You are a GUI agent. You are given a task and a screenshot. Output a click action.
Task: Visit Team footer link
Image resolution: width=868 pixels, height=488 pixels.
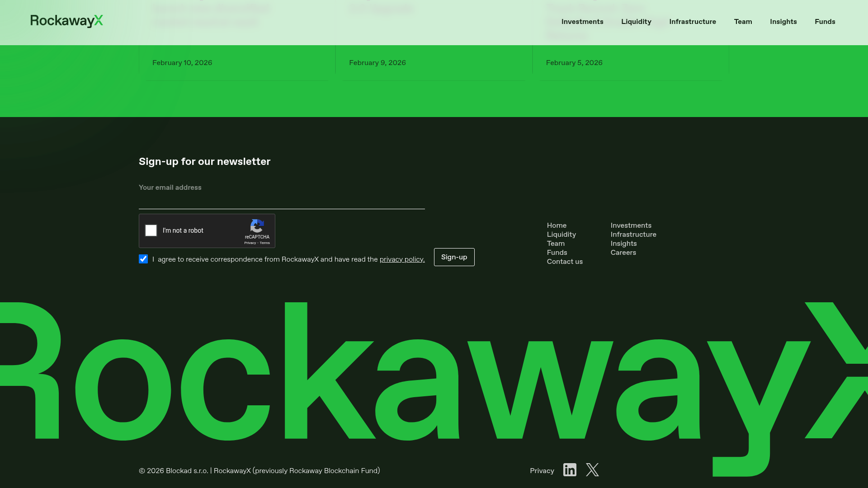tap(556, 244)
